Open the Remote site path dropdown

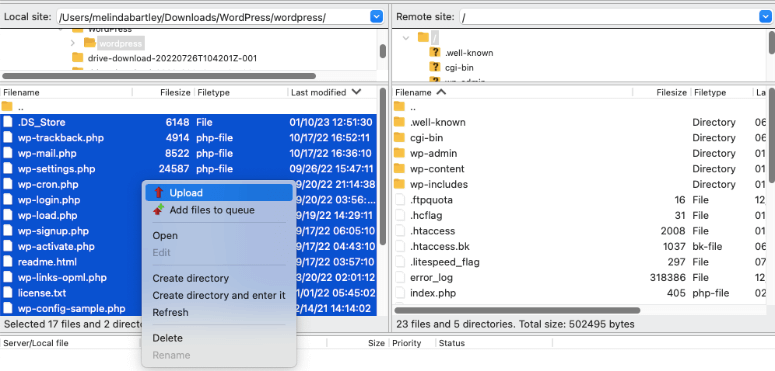pyautogui.click(x=765, y=17)
